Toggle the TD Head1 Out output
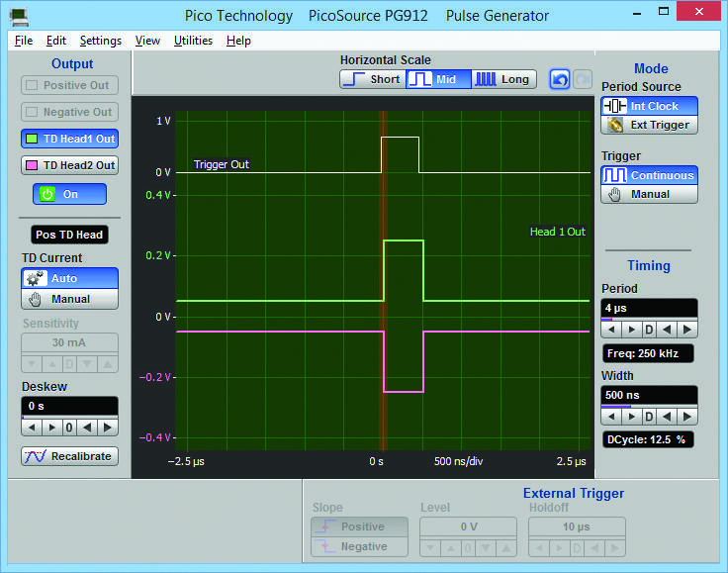 point(69,139)
